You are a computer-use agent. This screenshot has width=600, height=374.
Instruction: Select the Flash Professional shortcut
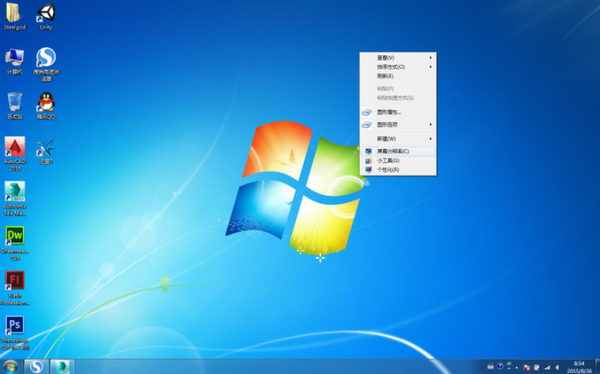(15, 288)
